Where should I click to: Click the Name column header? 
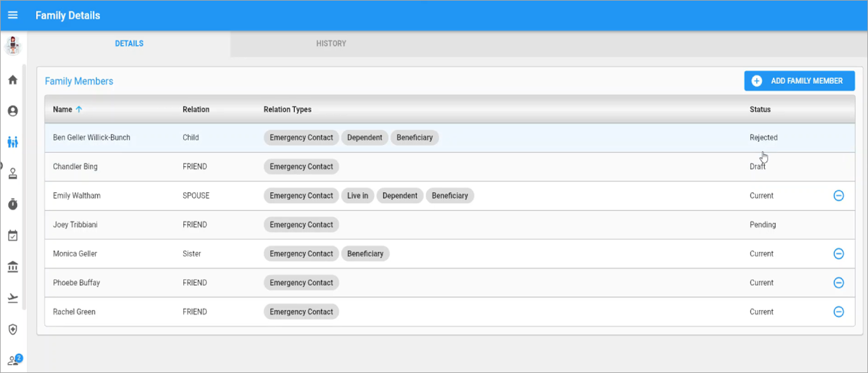tap(63, 109)
